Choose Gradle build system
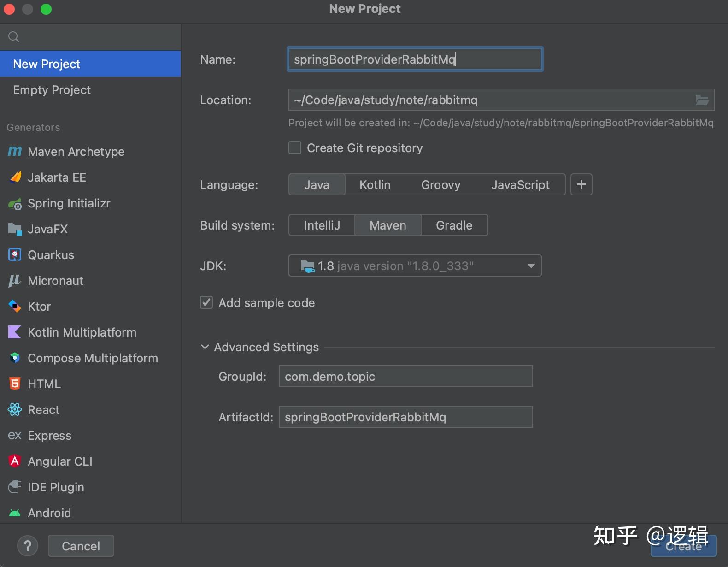 454,225
